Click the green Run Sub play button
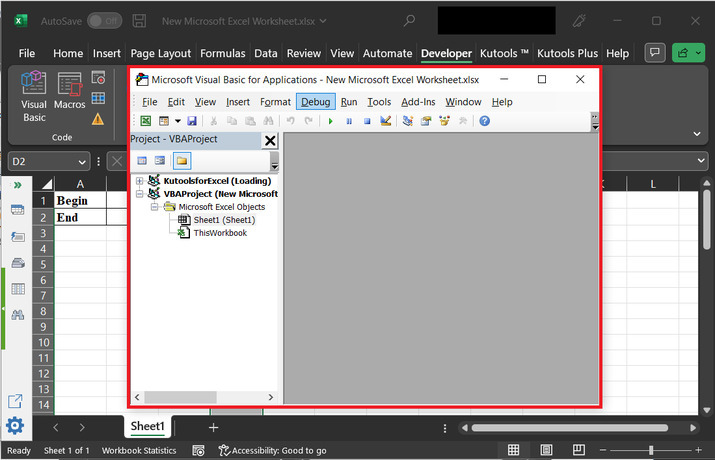The image size is (715, 460). pyautogui.click(x=331, y=121)
